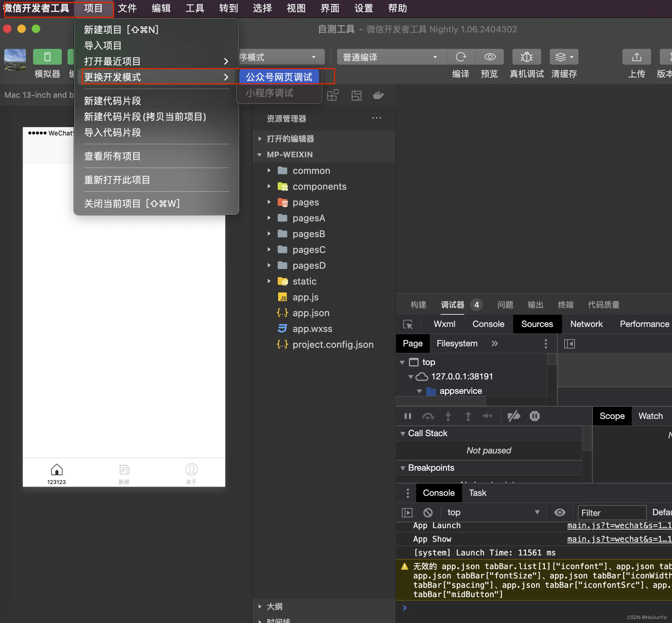Open the 帮助 menu in menu bar
This screenshot has height=623, width=672.
pos(397,8)
